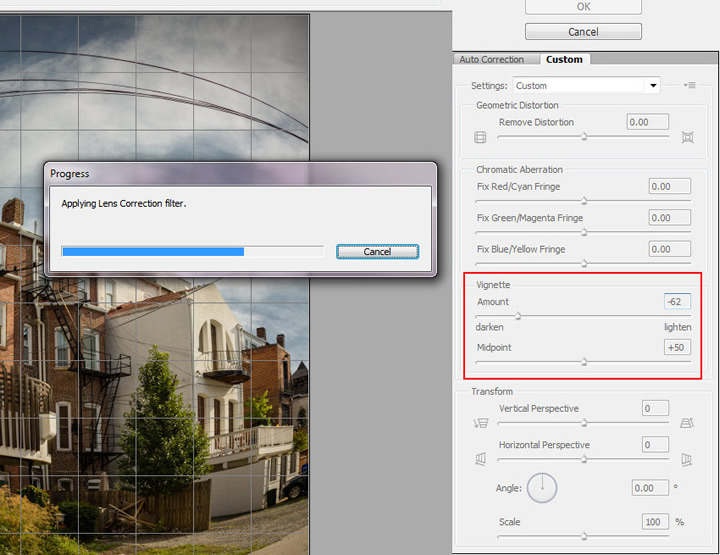Click the right Horizontal Perspective icon
Image resolution: width=720 pixels, height=555 pixels.
pos(687,459)
